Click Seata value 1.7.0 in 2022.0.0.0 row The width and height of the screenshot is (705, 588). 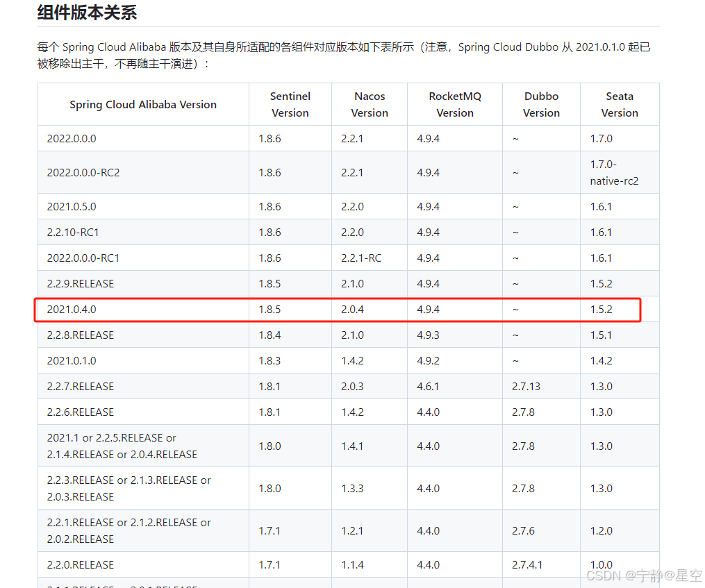pyautogui.click(x=601, y=138)
